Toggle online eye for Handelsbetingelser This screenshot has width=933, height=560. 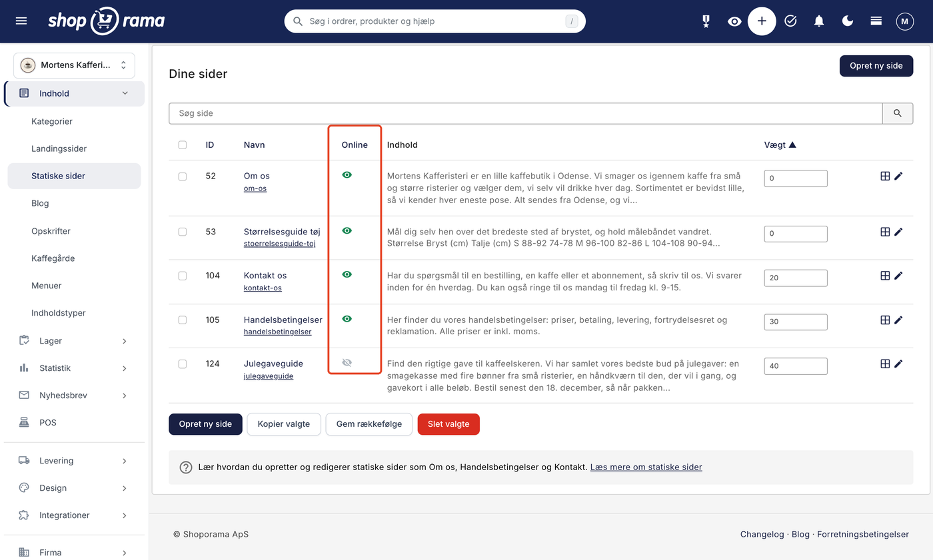[x=347, y=319]
